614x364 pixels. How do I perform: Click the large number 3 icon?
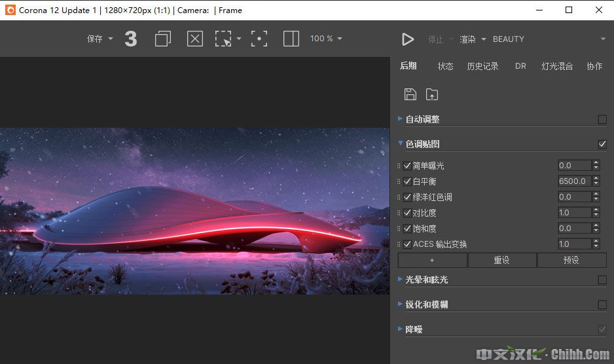tap(131, 39)
